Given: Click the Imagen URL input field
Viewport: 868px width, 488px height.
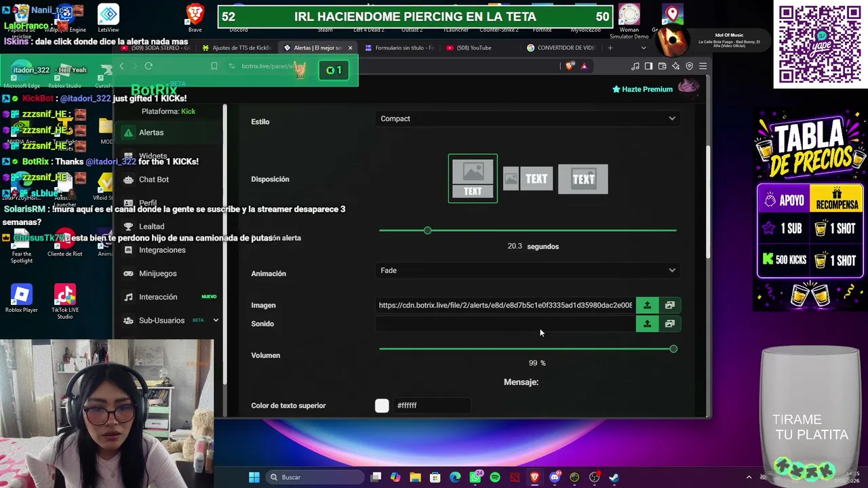Looking at the screenshot, I should [505, 305].
